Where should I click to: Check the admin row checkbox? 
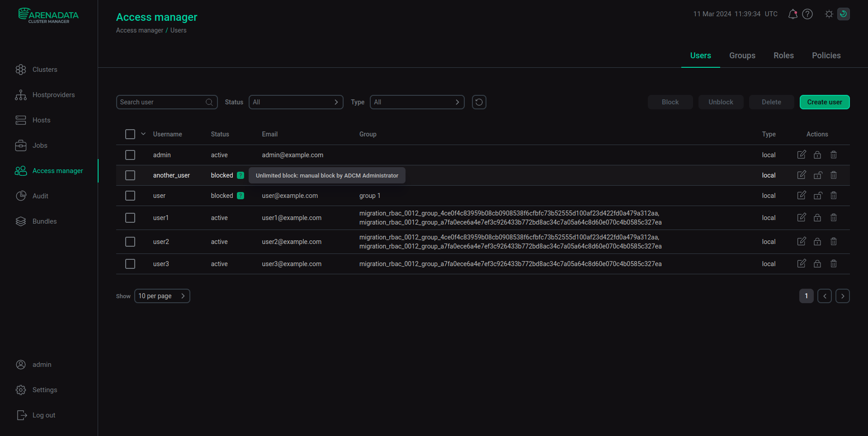(130, 155)
